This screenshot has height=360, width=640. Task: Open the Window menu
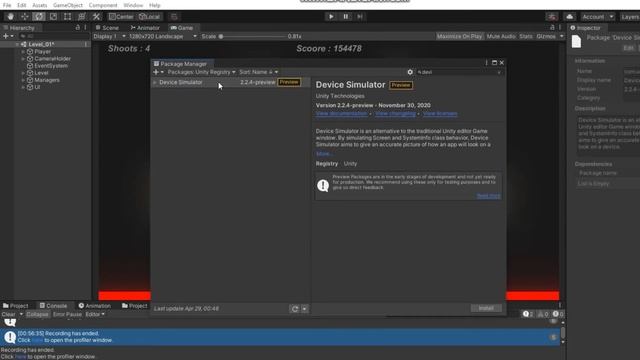tap(133, 5)
